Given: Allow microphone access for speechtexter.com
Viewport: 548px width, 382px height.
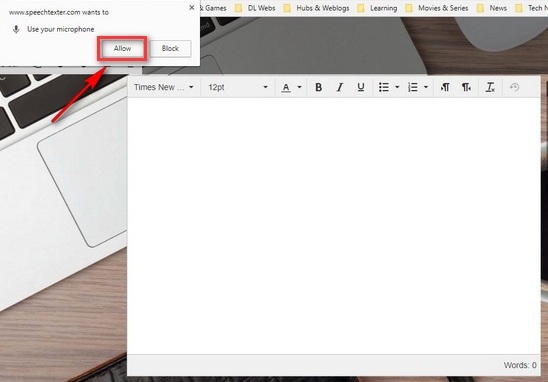Looking at the screenshot, I should coord(122,49).
